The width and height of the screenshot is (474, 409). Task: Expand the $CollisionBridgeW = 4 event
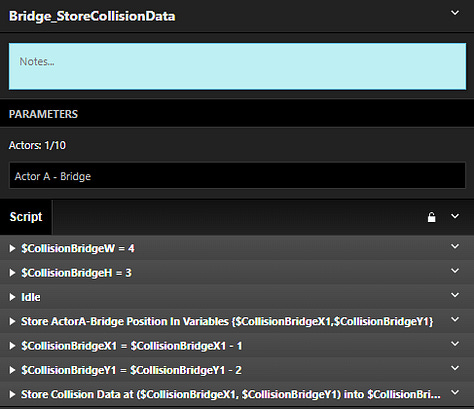[12, 248]
